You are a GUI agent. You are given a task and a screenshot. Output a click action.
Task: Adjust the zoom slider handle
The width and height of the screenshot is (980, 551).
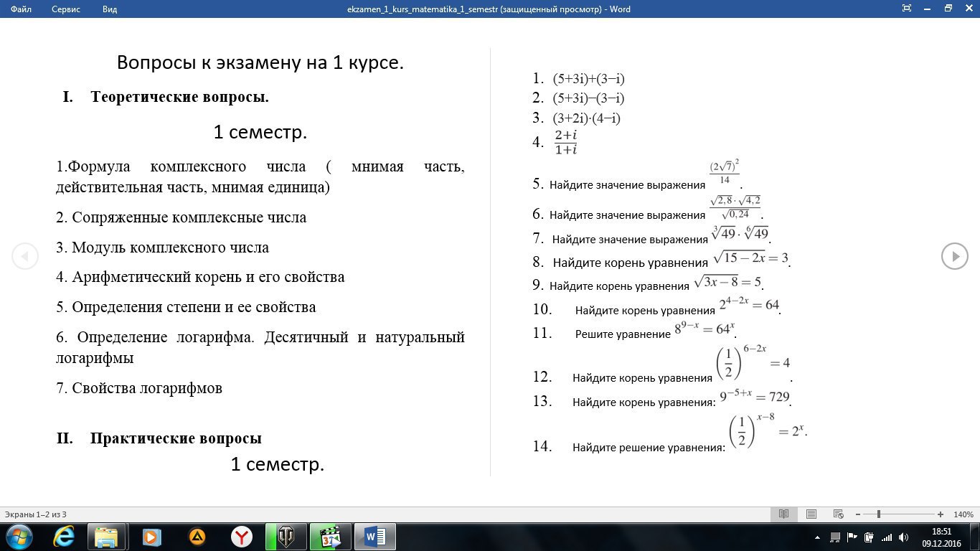[x=879, y=514]
